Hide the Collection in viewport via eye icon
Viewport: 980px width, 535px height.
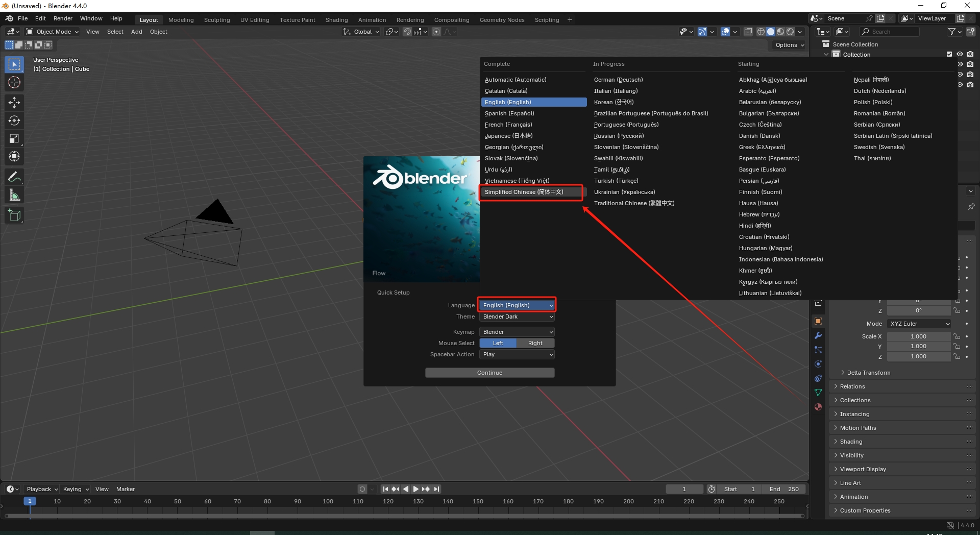click(x=961, y=54)
